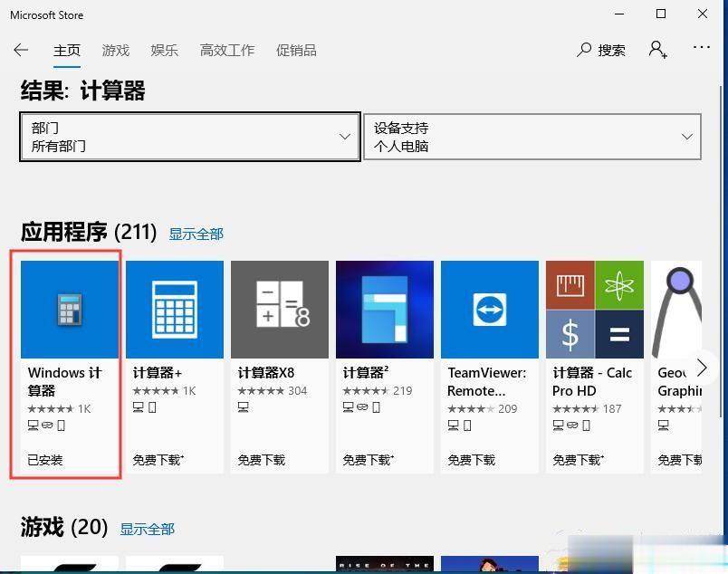This screenshot has width=728, height=574.
Task: Click the 计算器X8 title text
Action: (266, 373)
